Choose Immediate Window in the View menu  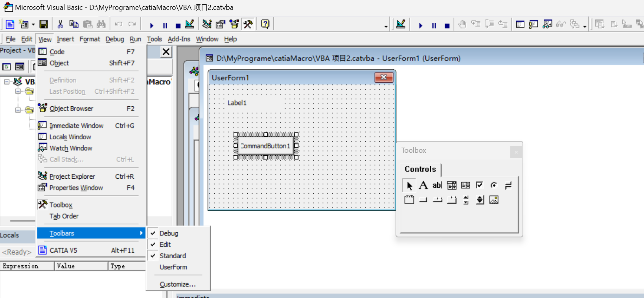tap(91, 126)
